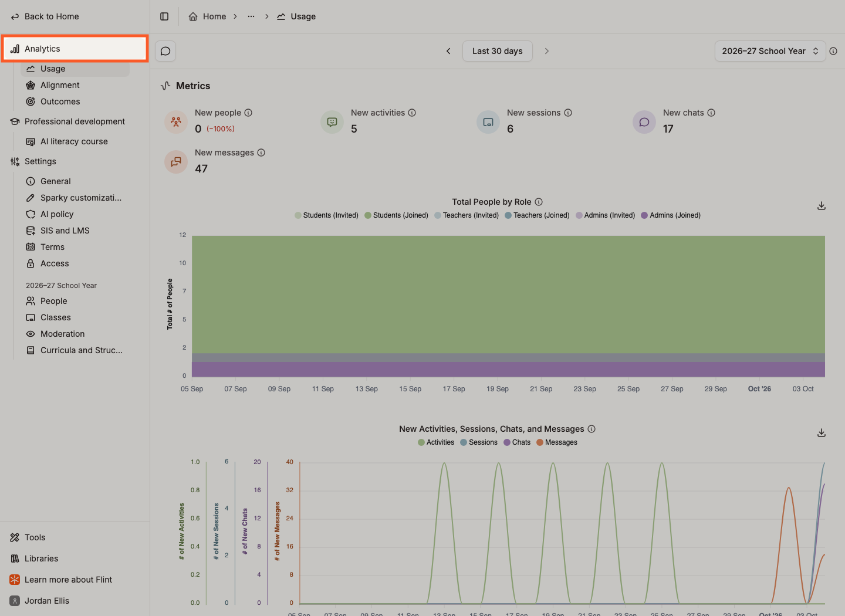845x616 pixels.
Task: Click info icon beside school year selector
Action: pos(833,51)
